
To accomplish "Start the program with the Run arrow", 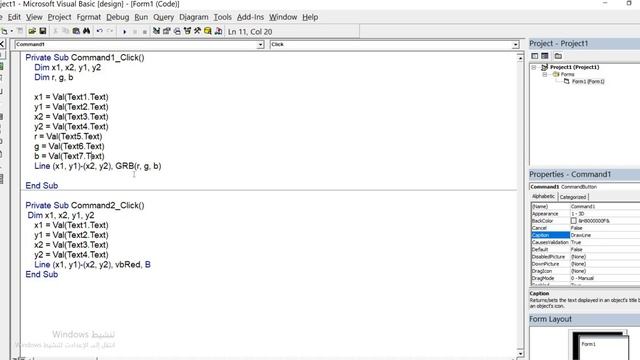I will (x=124, y=32).
